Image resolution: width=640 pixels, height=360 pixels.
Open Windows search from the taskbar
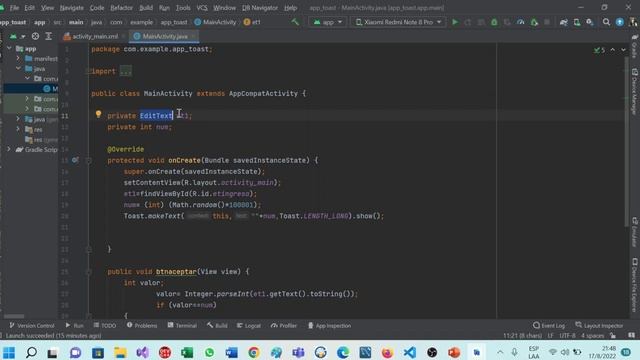coord(31,352)
